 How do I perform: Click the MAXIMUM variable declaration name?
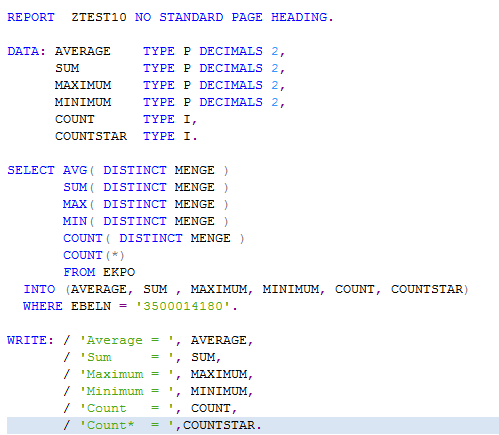(83, 85)
